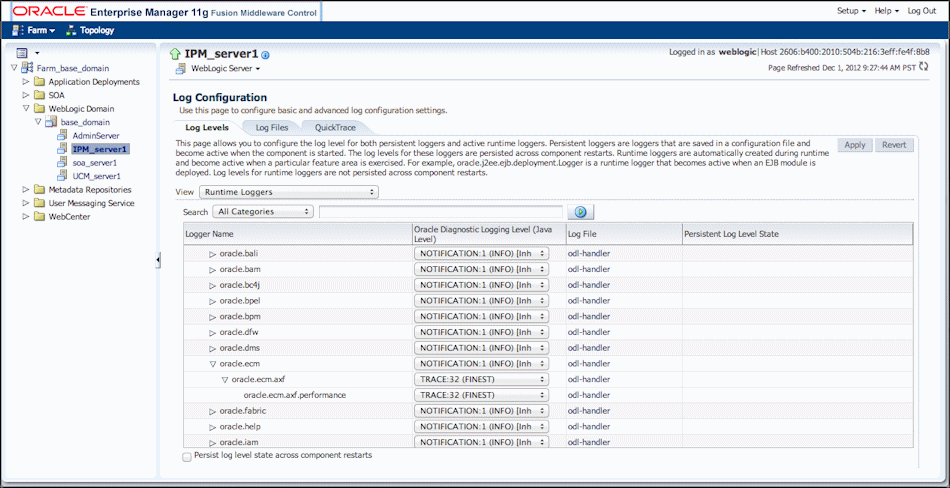The width and height of the screenshot is (950, 488).
Task: Expand the Application Deployments folder
Action: [x=26, y=82]
